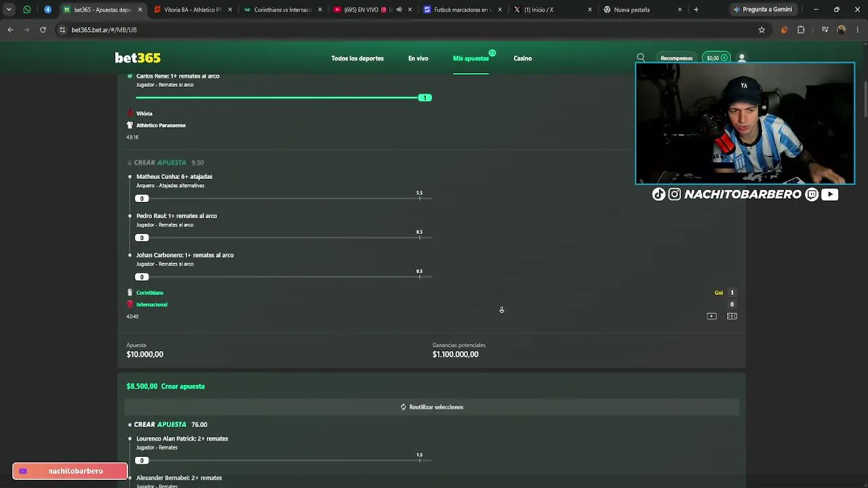Switch to Corinthians vs Internacional tab
Screen dimensions: 868x488
pos(283,9)
